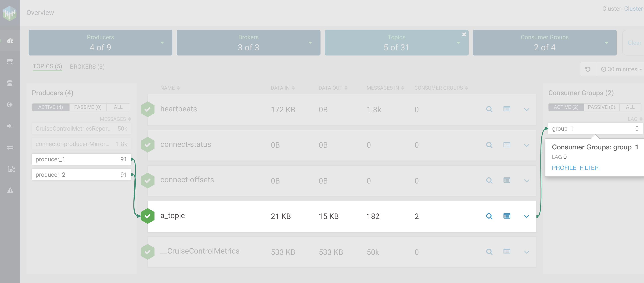Click the heartbeats topic magnifier icon
Viewport: 644px width, 283px height.
489,109
